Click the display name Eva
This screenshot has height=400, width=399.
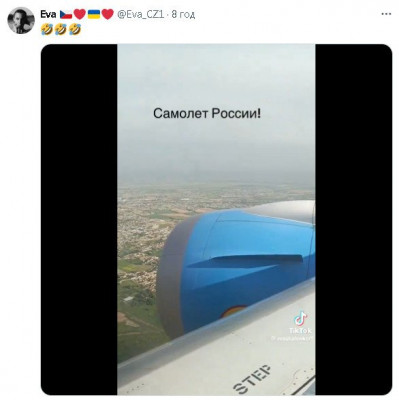pos(48,14)
